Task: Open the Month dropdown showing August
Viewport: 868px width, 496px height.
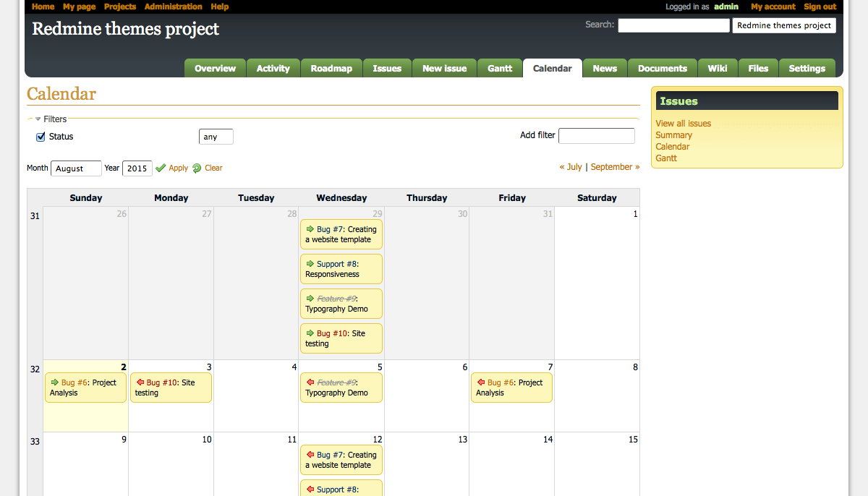Action: click(x=76, y=168)
